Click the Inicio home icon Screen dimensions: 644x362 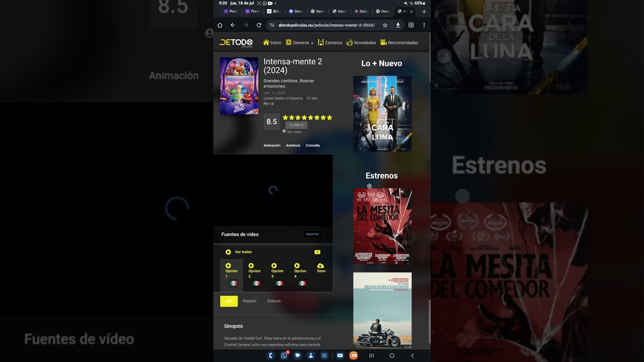coord(266,42)
